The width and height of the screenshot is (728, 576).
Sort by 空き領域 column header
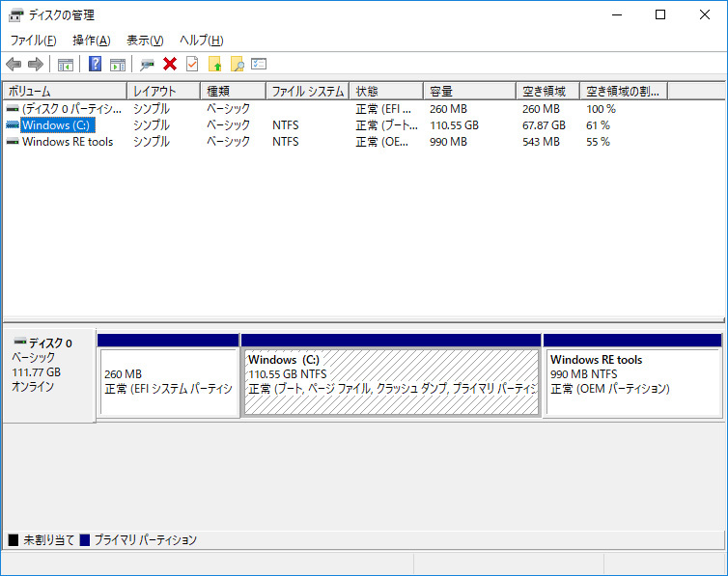547,91
